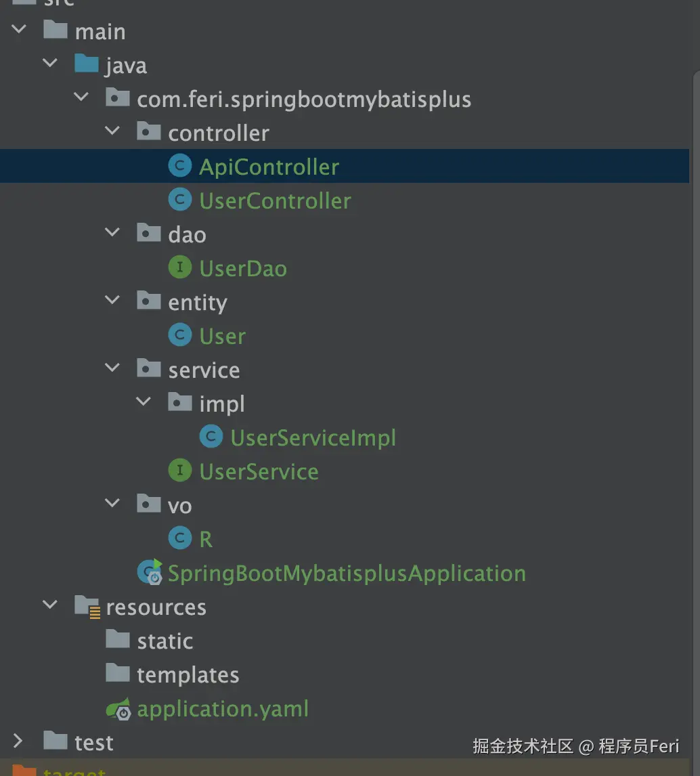This screenshot has width=700, height=776.
Task: Select the UserController file
Action: 275,201
